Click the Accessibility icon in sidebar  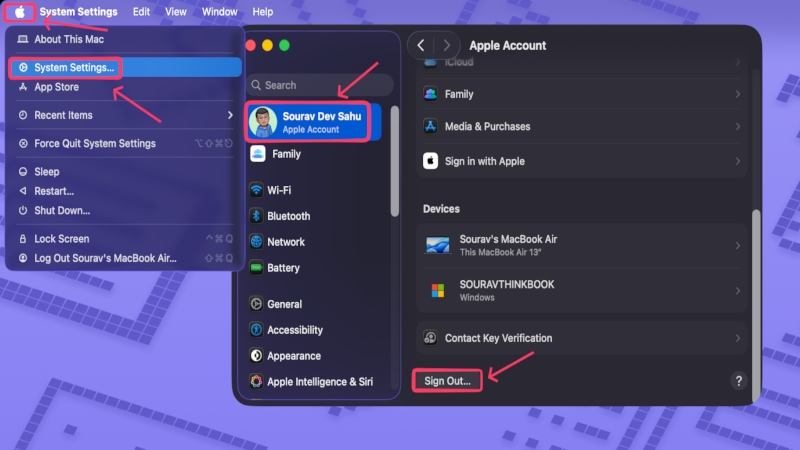tap(256, 330)
